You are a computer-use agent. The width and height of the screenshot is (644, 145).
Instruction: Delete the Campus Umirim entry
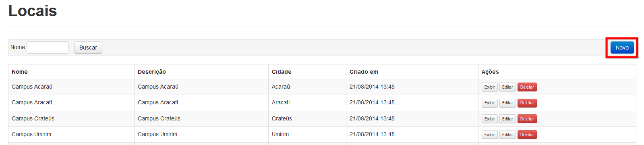pos(527,135)
